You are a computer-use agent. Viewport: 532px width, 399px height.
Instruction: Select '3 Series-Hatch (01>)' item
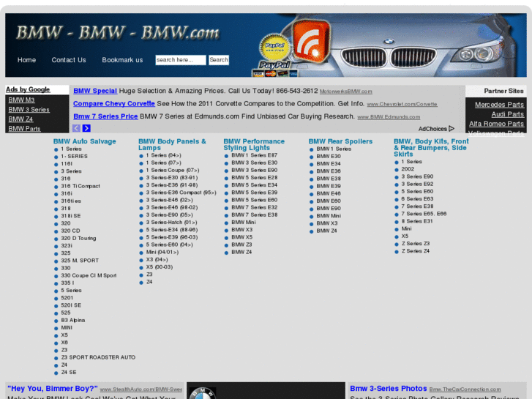pyautogui.click(x=171, y=223)
